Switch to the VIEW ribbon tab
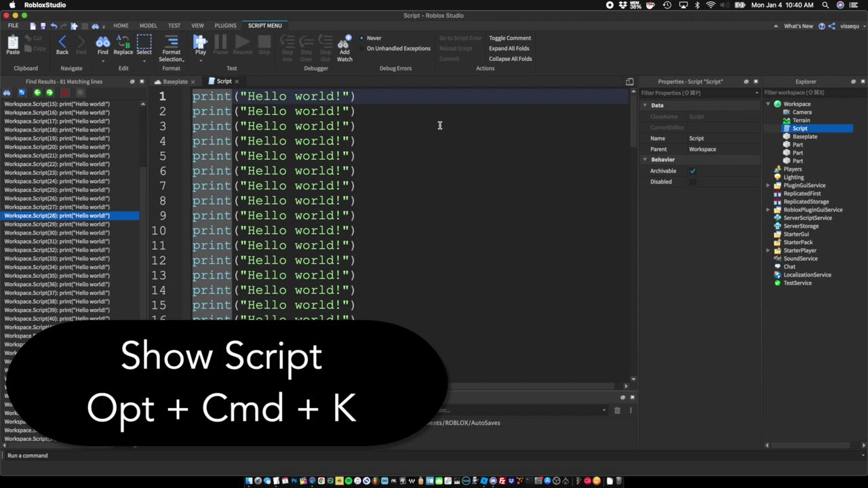 click(197, 26)
